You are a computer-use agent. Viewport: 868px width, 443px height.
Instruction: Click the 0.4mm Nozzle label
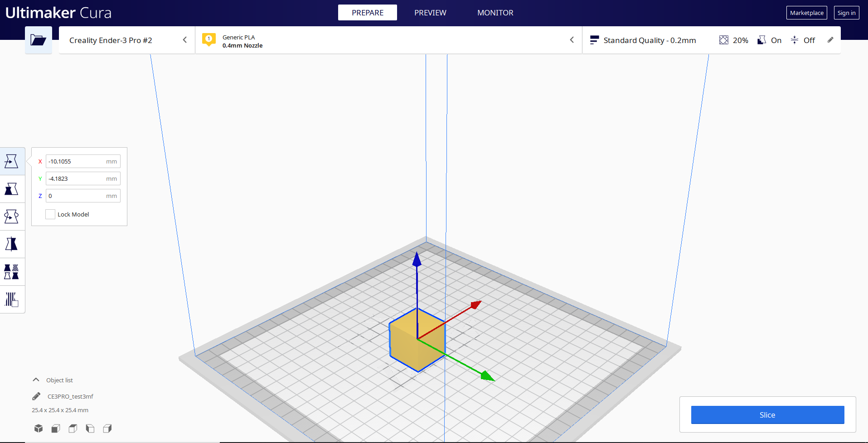(x=242, y=45)
